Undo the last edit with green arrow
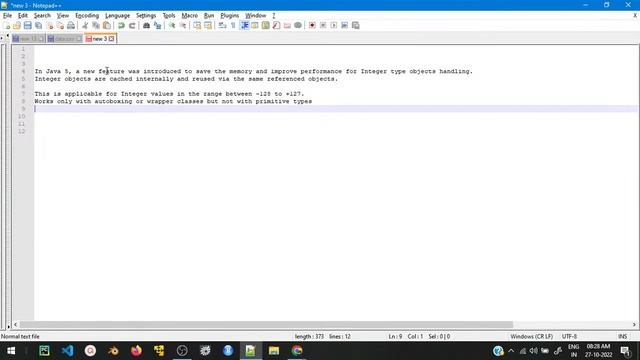The width and height of the screenshot is (640, 360). click(x=121, y=25)
